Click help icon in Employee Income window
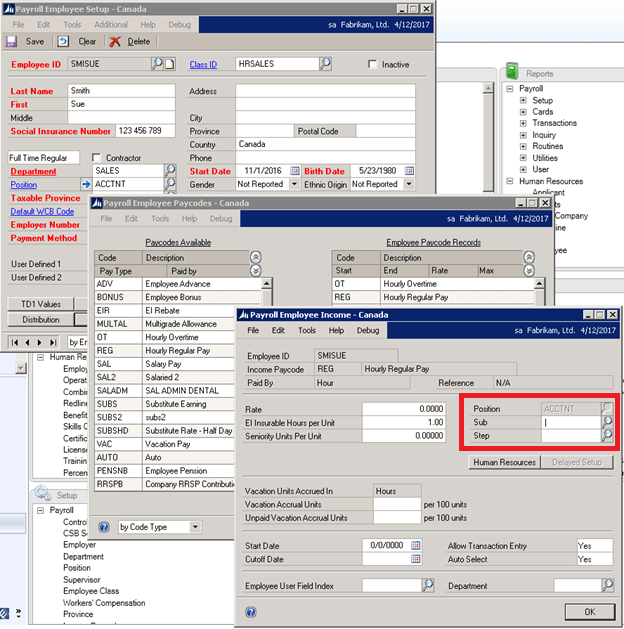The width and height of the screenshot is (624, 629). click(251, 612)
